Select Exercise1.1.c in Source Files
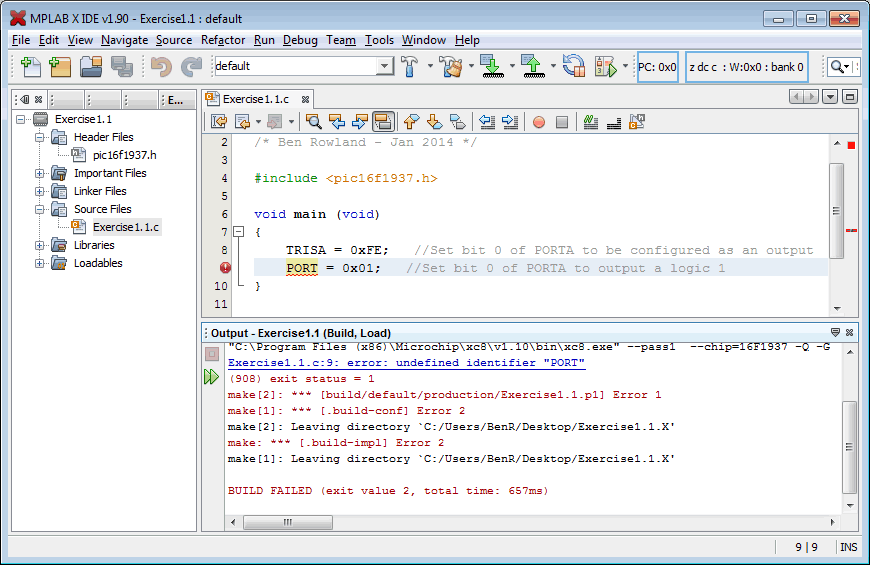The width and height of the screenshot is (870, 565). pyautogui.click(x=126, y=227)
